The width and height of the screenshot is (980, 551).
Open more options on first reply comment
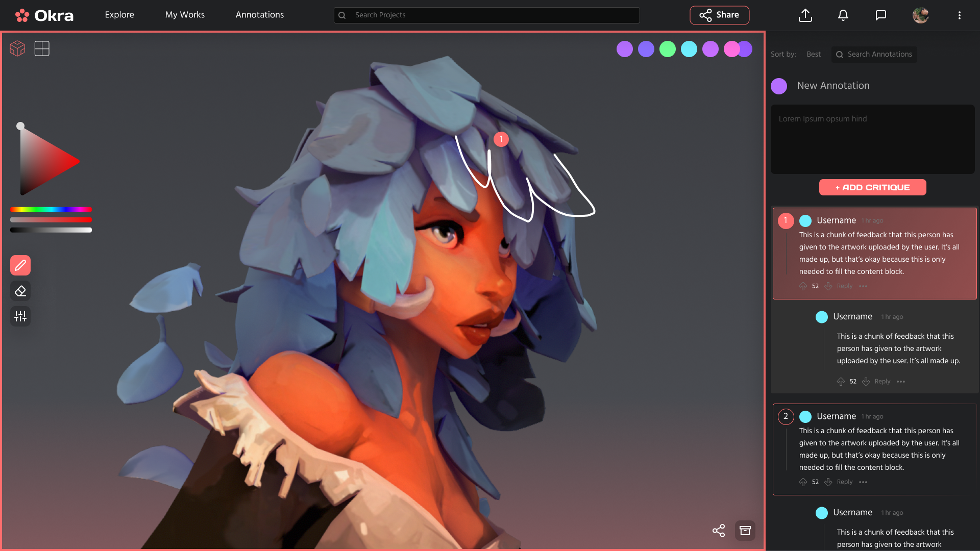pyautogui.click(x=901, y=382)
